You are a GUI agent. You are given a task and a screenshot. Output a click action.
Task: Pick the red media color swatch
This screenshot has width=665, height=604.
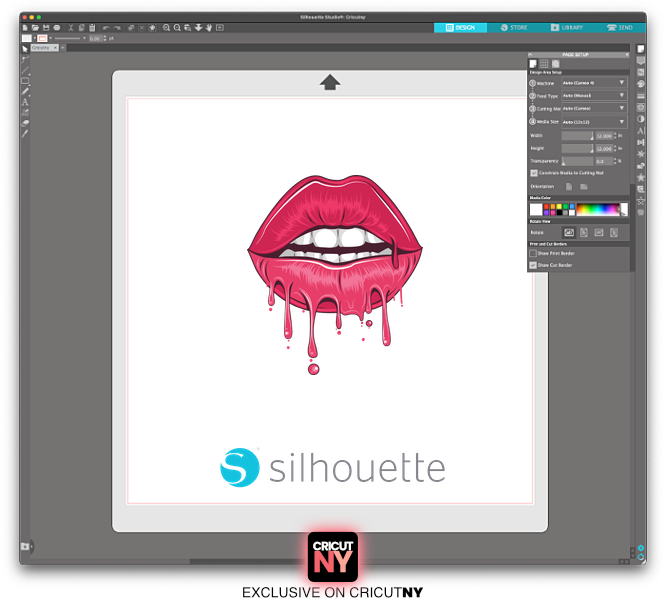tap(546, 207)
